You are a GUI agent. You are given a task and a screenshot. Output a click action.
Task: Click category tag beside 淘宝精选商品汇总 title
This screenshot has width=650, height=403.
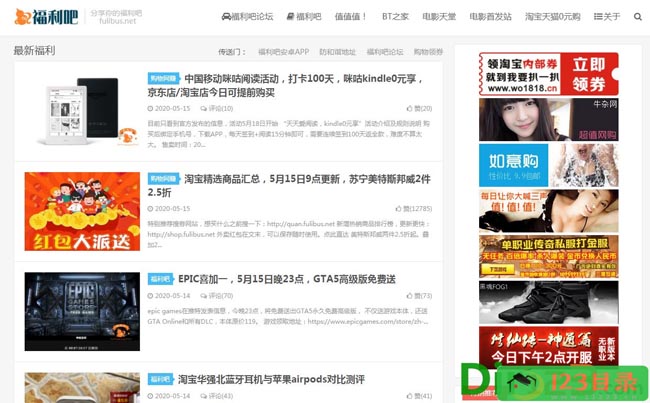click(x=163, y=179)
